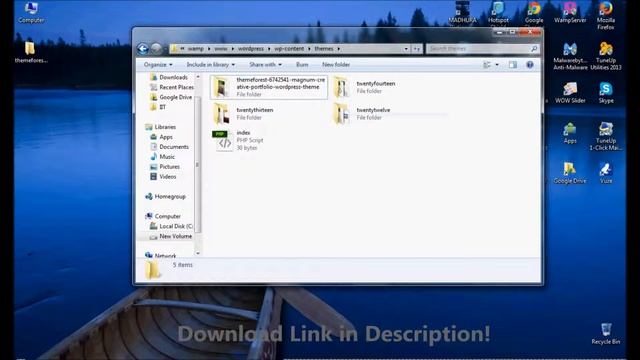Select the twentytwelve folder
Screen dimensions: 640x360
tap(362, 113)
